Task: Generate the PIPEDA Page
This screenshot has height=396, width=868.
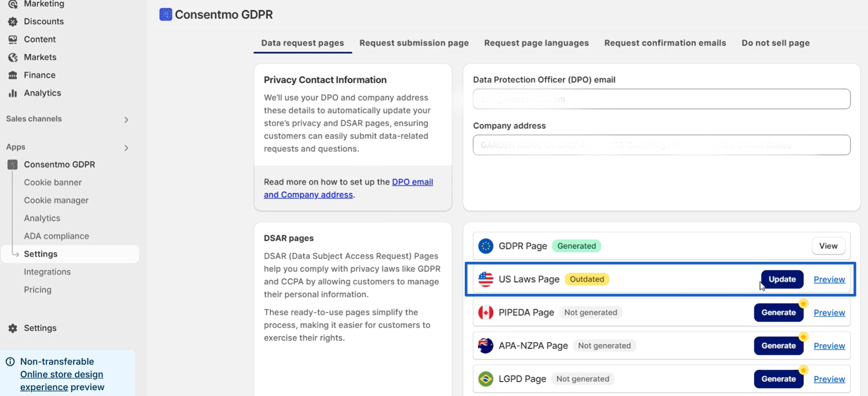Action: (778, 312)
